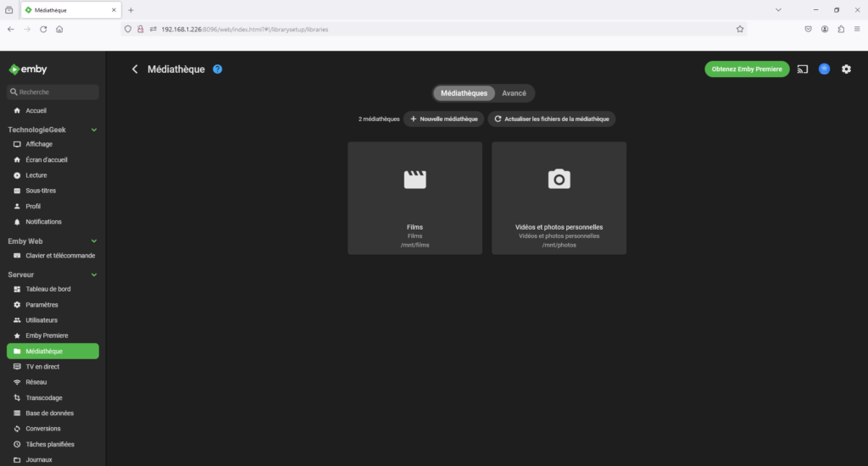The image size is (868, 466).
Task: Open the settings gear icon
Action: pyautogui.click(x=846, y=69)
